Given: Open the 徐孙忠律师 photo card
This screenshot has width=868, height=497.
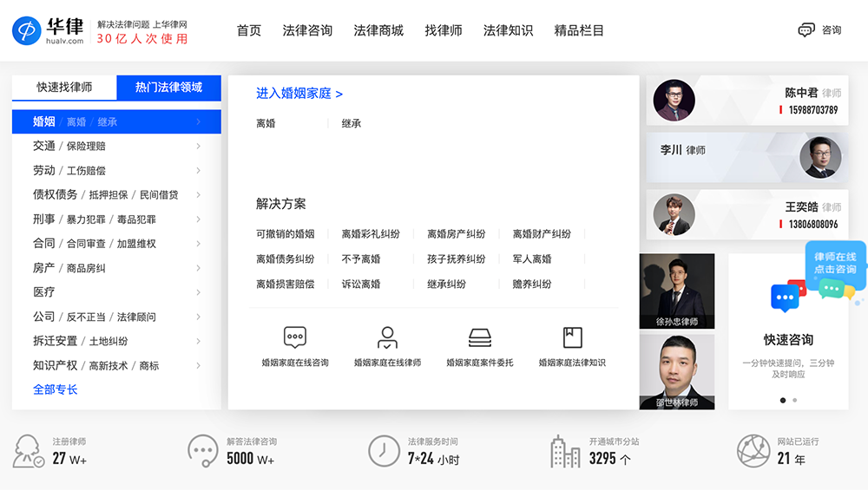Looking at the screenshot, I should 677,291.
